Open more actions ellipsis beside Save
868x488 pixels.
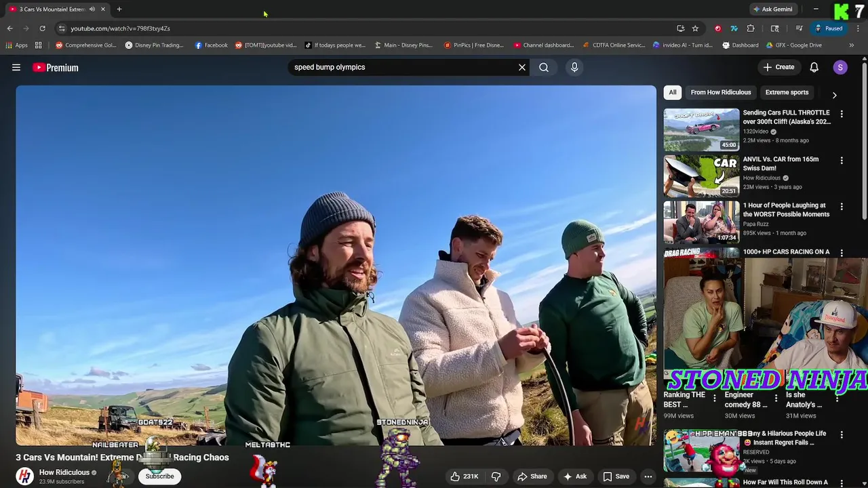648,476
